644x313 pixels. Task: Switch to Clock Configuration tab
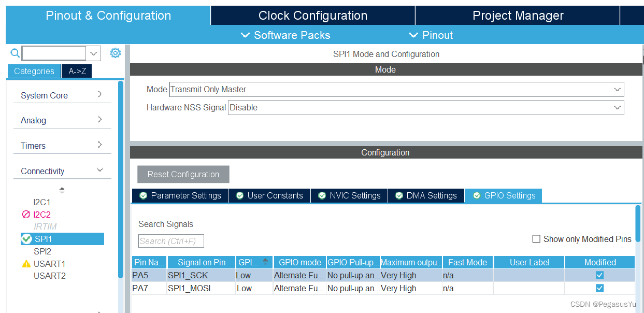[313, 16]
